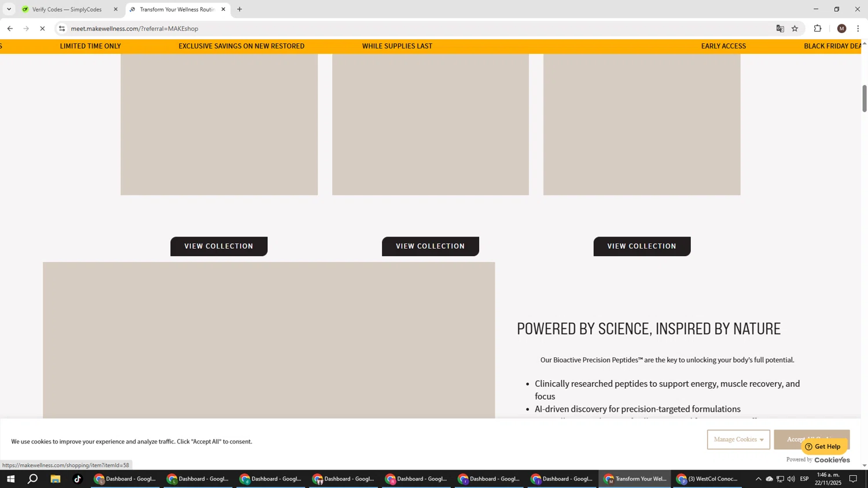Viewport: 868px width, 488px height.
Task: Go back with the browser back arrow
Action: tap(10, 28)
